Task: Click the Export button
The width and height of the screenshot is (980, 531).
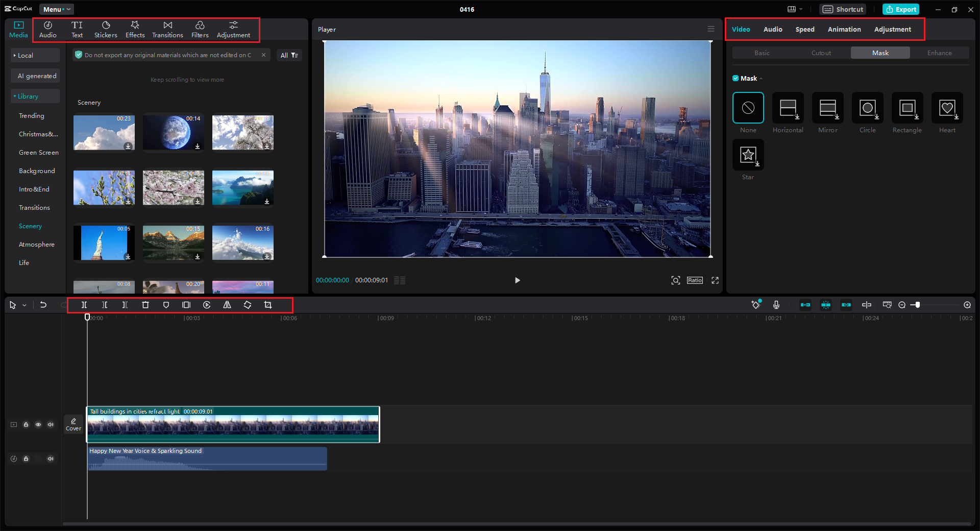Action: click(x=901, y=9)
